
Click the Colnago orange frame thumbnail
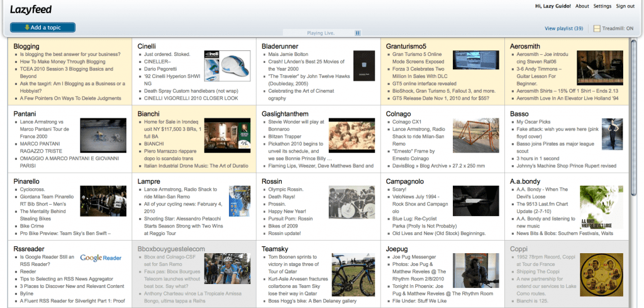pos(475,135)
